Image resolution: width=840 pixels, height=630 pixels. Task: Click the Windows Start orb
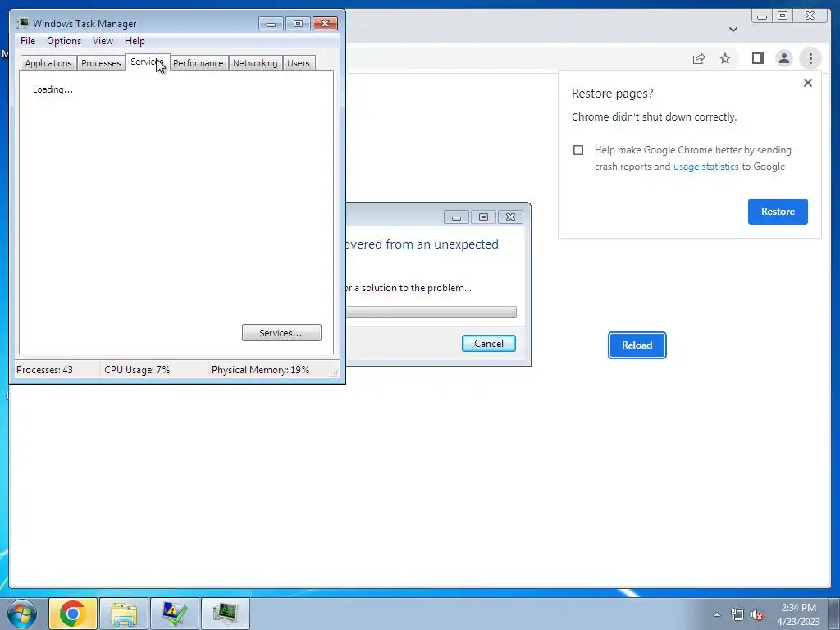22,614
